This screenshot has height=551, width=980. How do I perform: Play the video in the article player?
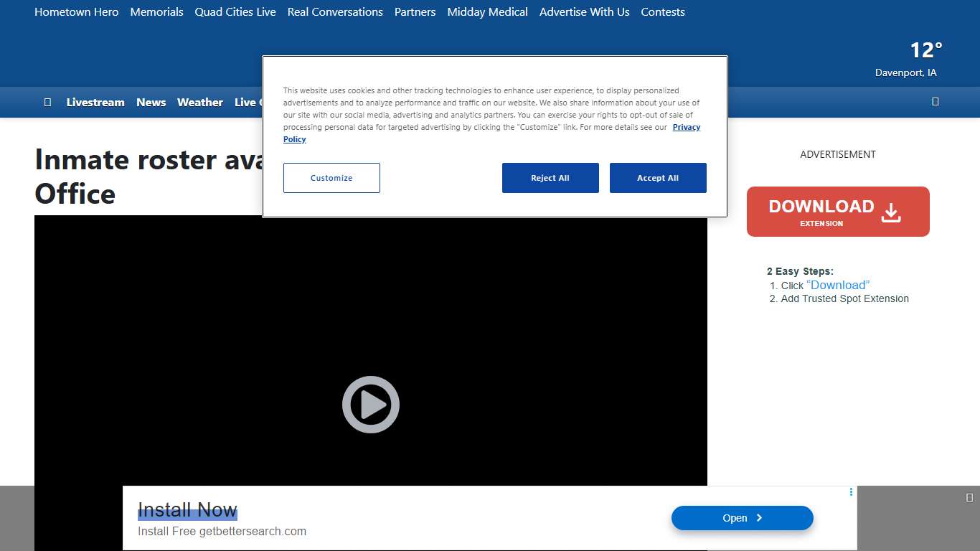click(370, 405)
